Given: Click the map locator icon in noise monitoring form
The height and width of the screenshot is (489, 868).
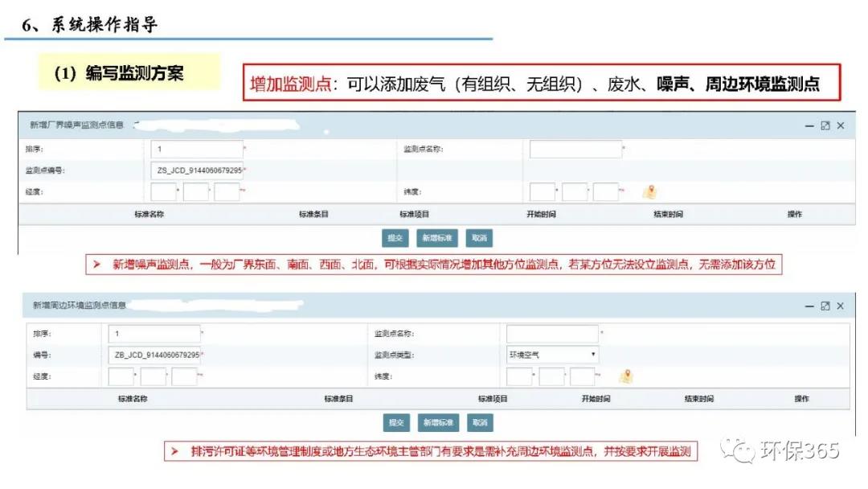Looking at the screenshot, I should (650, 191).
